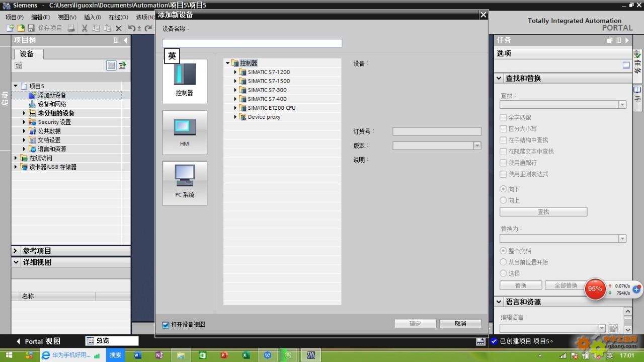This screenshot has width=644, height=362.
Task: Open the 替换为 dropdown
Action: coord(622,239)
